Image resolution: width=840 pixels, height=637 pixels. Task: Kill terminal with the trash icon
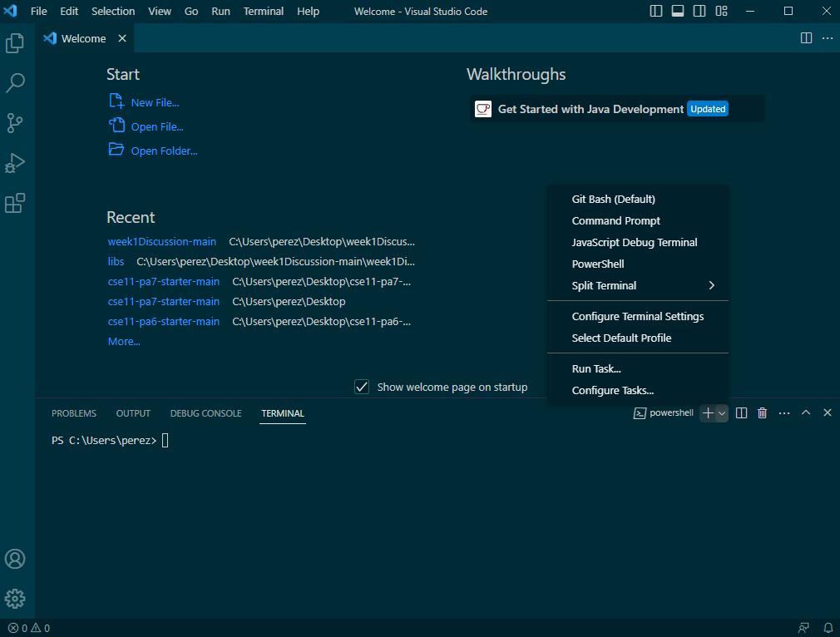pos(762,413)
